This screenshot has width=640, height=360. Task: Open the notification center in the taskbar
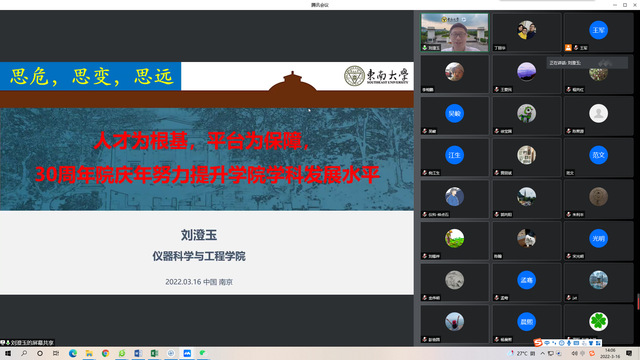pyautogui.click(x=629, y=353)
